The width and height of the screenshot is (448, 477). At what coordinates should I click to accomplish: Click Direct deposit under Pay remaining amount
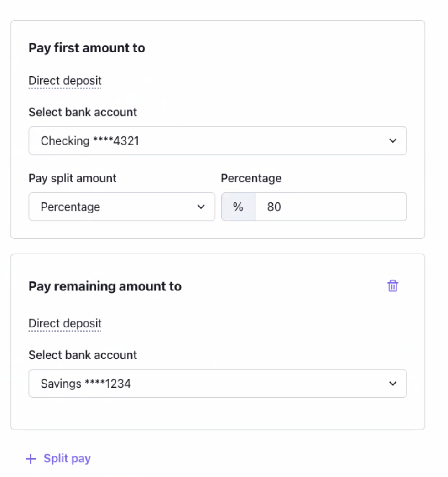(x=65, y=324)
